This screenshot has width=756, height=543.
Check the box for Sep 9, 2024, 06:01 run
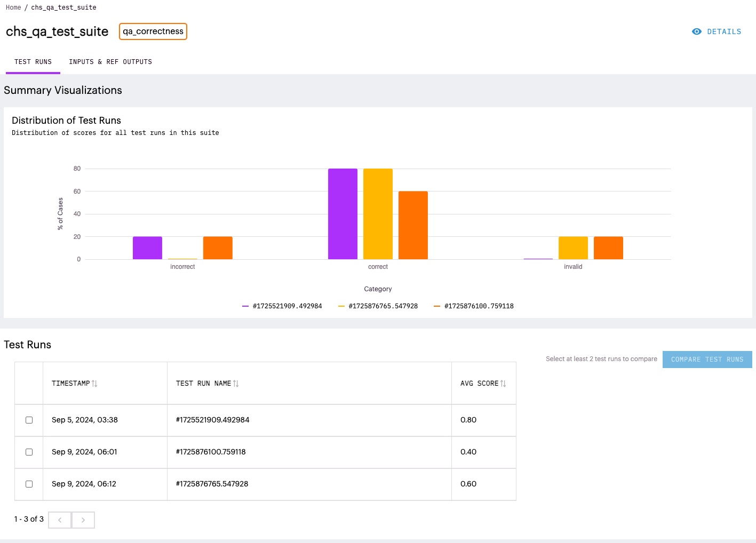point(29,452)
